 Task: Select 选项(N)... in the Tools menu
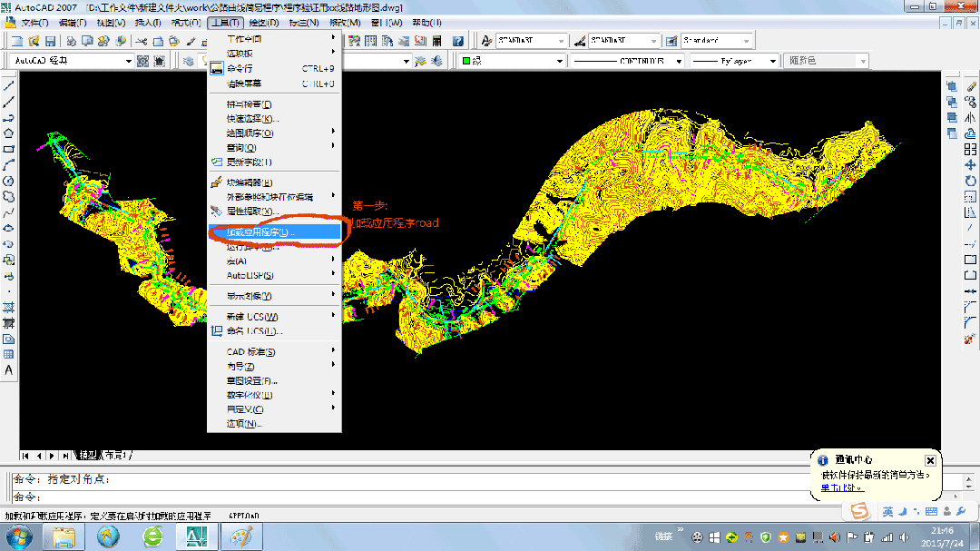(274, 423)
